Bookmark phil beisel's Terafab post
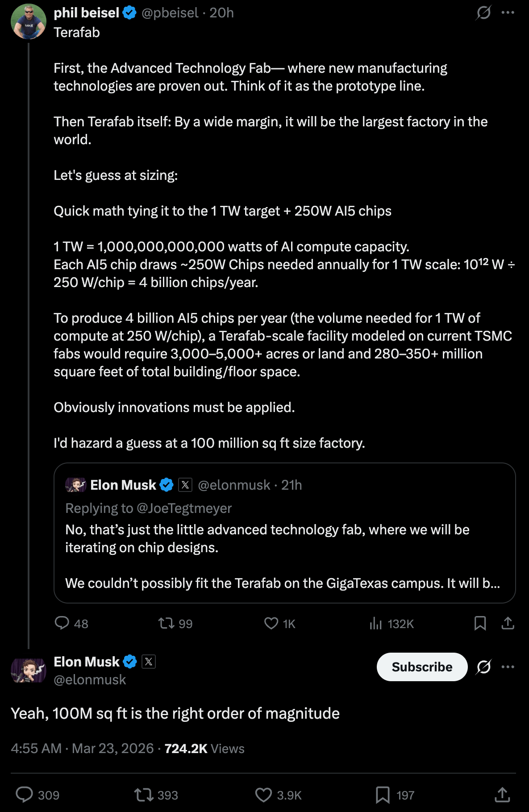529x812 pixels. click(480, 623)
